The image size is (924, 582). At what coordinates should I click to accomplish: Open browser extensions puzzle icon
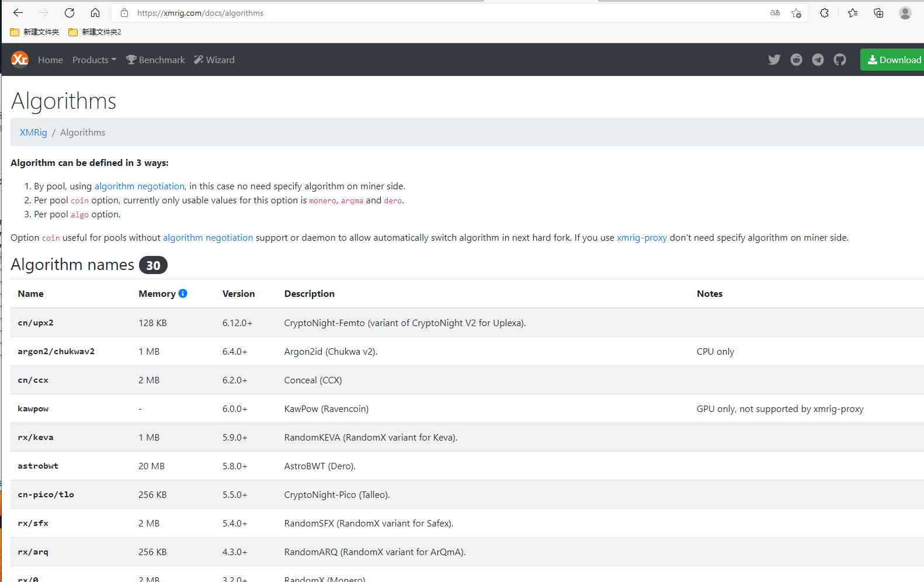[x=824, y=13]
